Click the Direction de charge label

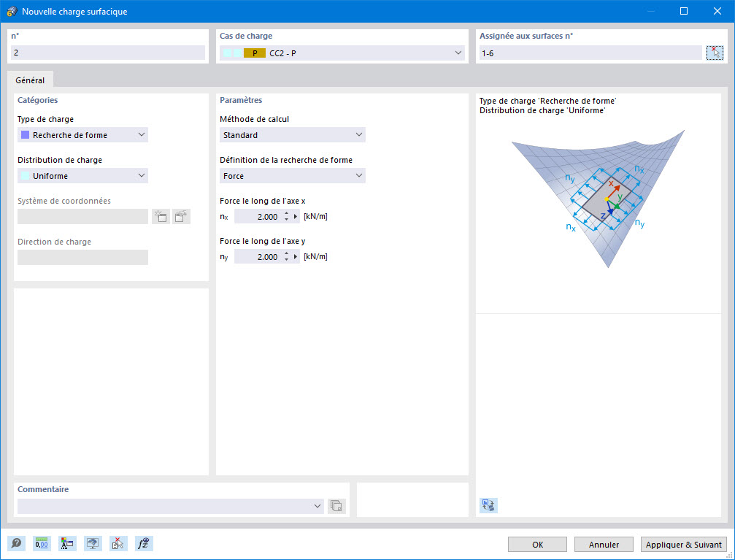tap(54, 242)
